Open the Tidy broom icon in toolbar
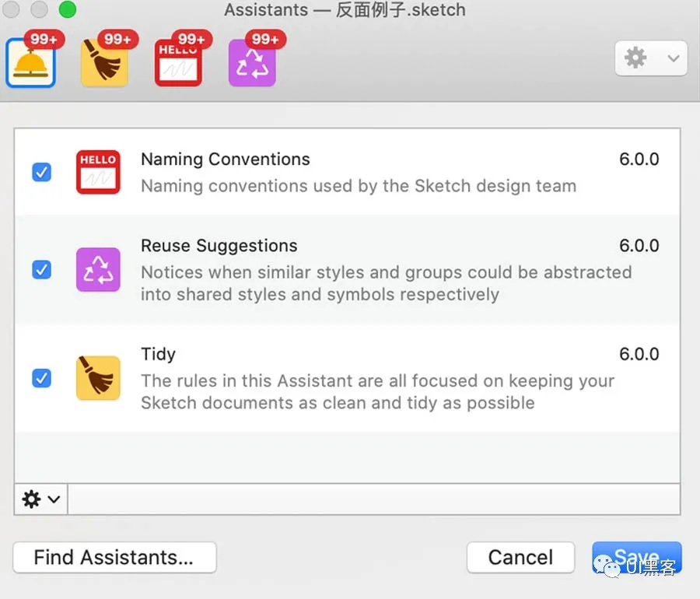 pyautogui.click(x=104, y=64)
